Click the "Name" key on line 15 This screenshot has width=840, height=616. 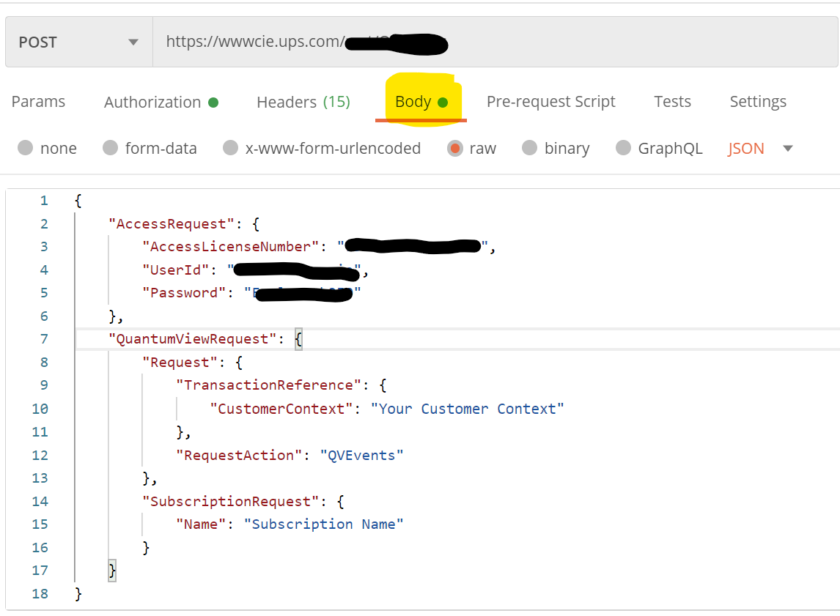coord(201,524)
